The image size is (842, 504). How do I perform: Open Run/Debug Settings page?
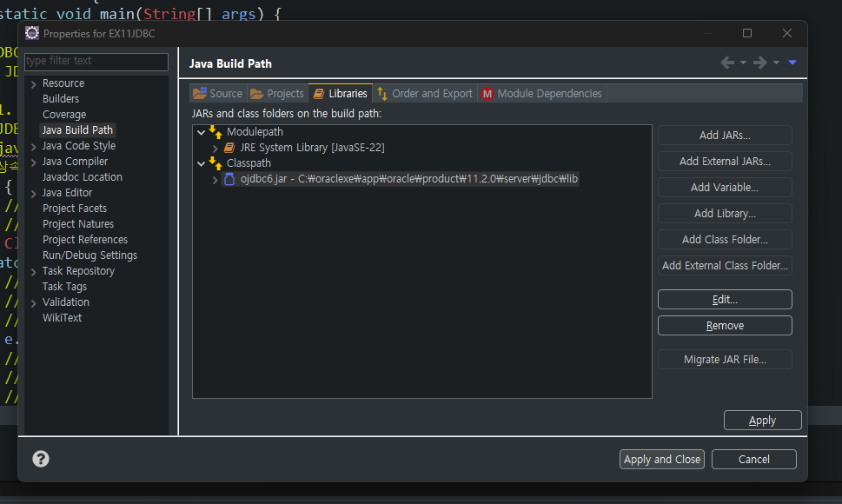click(90, 255)
